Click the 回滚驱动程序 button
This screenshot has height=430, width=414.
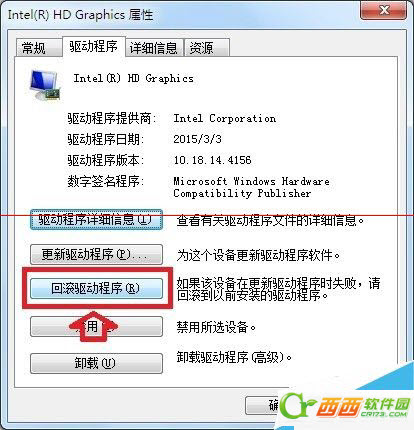click(96, 288)
